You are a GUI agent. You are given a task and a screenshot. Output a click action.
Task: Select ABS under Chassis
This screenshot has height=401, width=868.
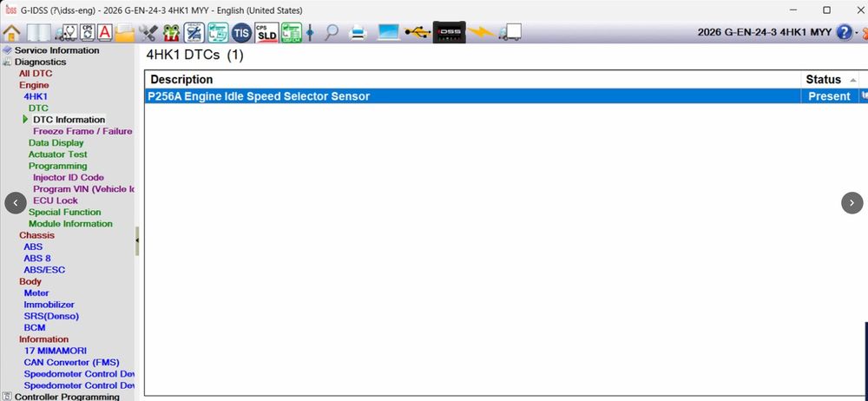pyautogui.click(x=33, y=247)
